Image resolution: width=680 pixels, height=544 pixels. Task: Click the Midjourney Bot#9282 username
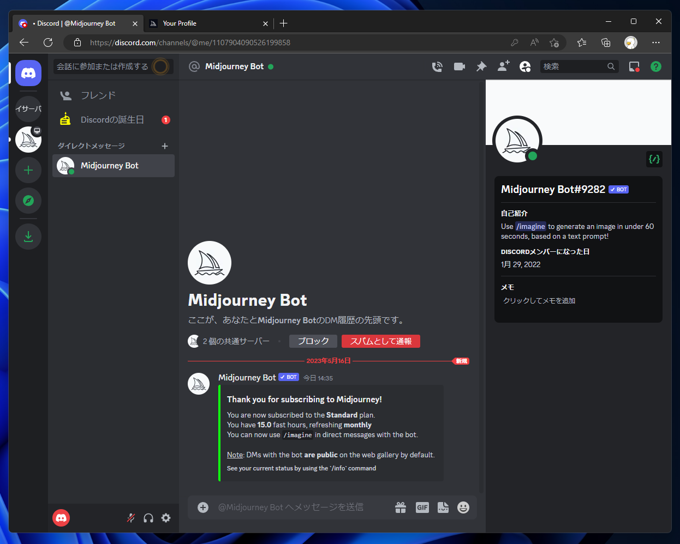pos(553,190)
